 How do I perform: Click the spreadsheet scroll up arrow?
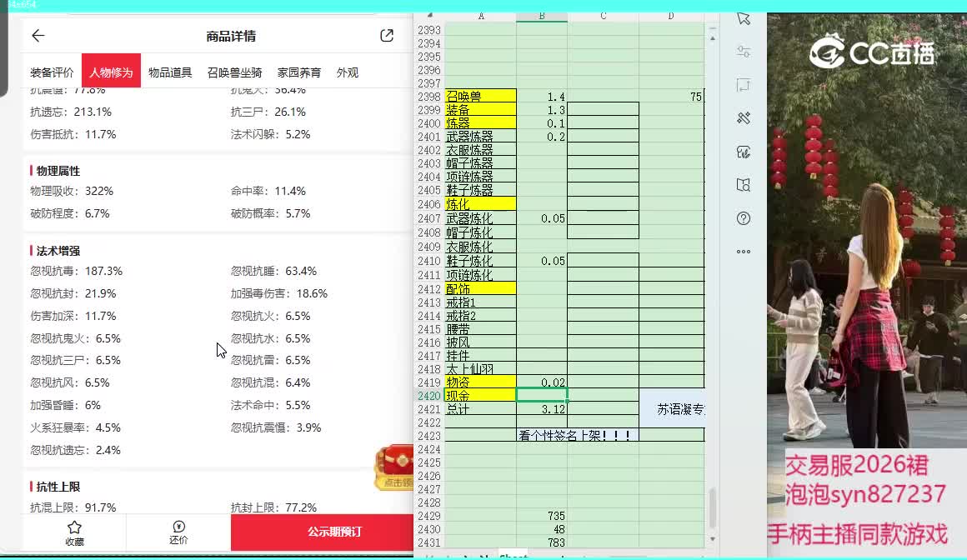(712, 38)
